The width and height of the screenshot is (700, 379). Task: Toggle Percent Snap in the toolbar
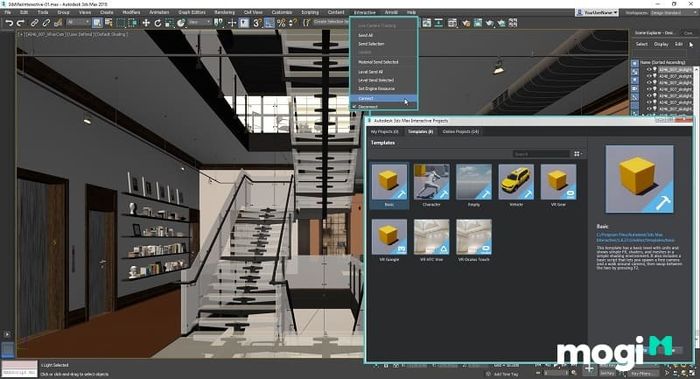click(x=281, y=23)
